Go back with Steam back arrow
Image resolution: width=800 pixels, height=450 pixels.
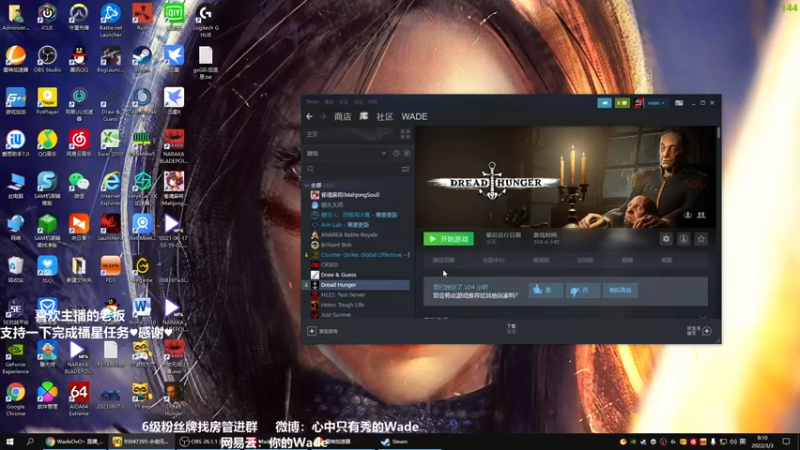[309, 117]
